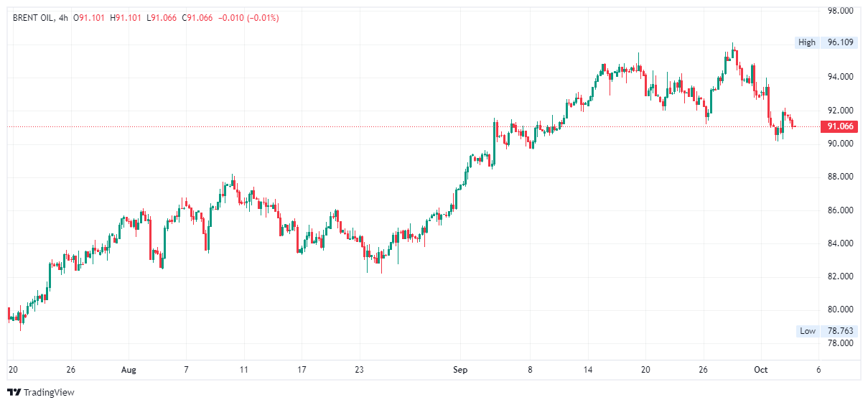868x405 pixels.
Task: Click the TradingView logo icon
Action: [x=14, y=392]
